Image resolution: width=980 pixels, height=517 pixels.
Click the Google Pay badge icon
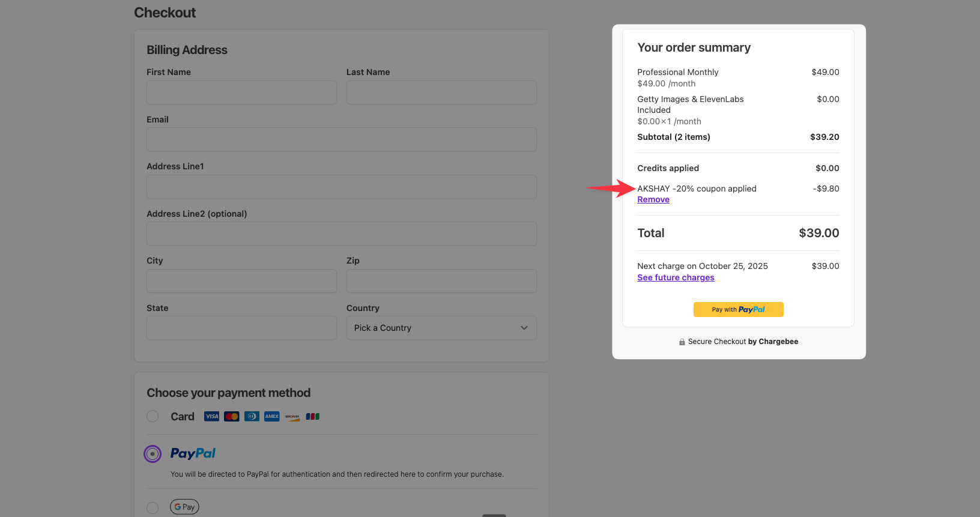(x=184, y=507)
